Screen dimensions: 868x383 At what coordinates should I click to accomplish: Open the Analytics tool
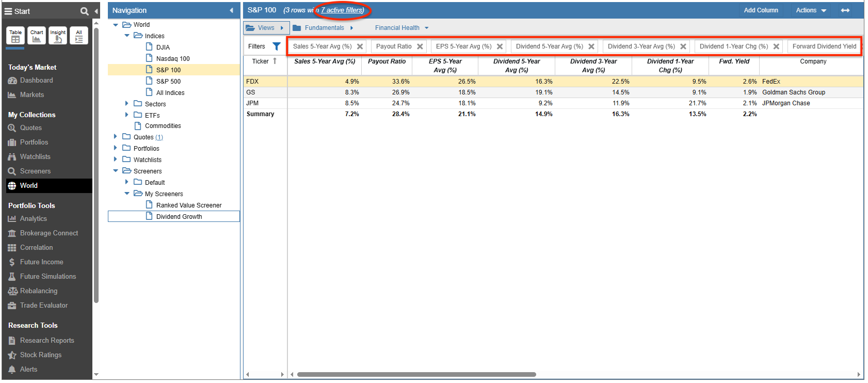(34, 219)
